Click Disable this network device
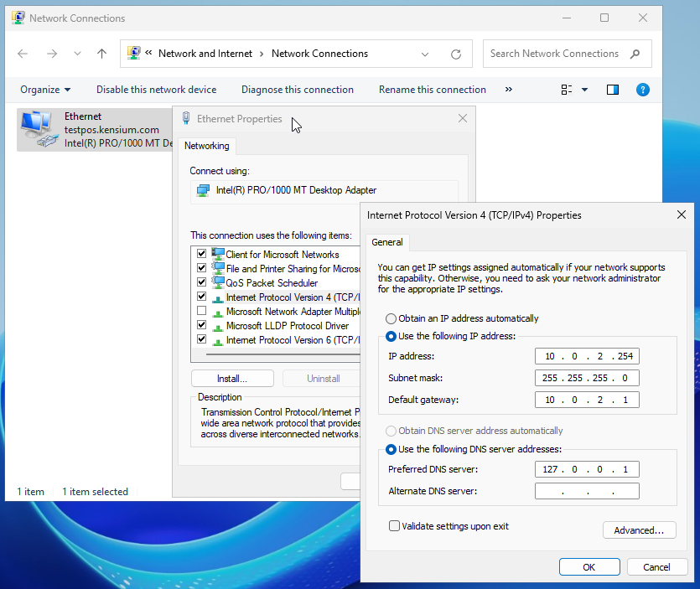The height and width of the screenshot is (589, 700). tap(156, 90)
